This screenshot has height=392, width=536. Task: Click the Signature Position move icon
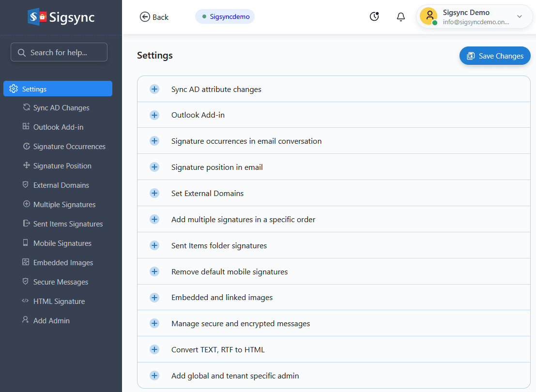click(x=26, y=166)
